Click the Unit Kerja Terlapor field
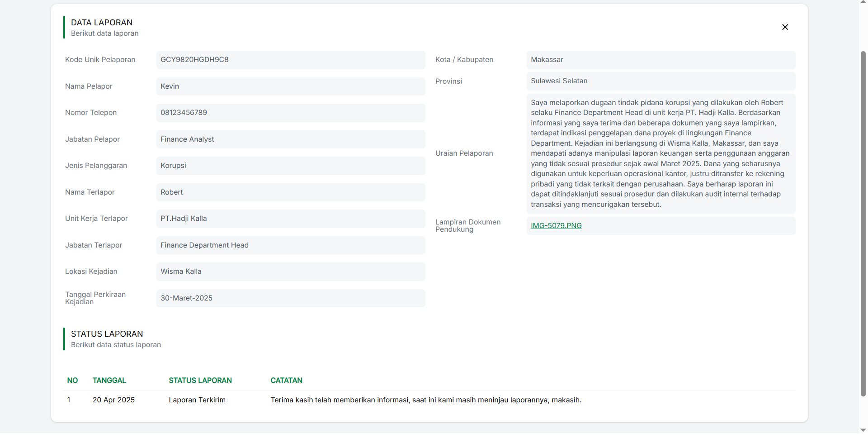Image resolution: width=868 pixels, height=439 pixels. pos(290,219)
